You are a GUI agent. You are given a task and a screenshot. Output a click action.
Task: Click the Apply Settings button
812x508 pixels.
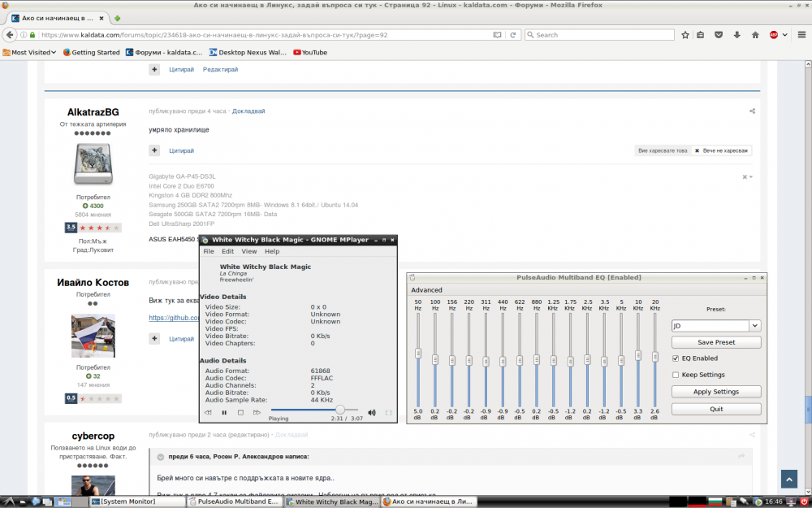(716, 392)
